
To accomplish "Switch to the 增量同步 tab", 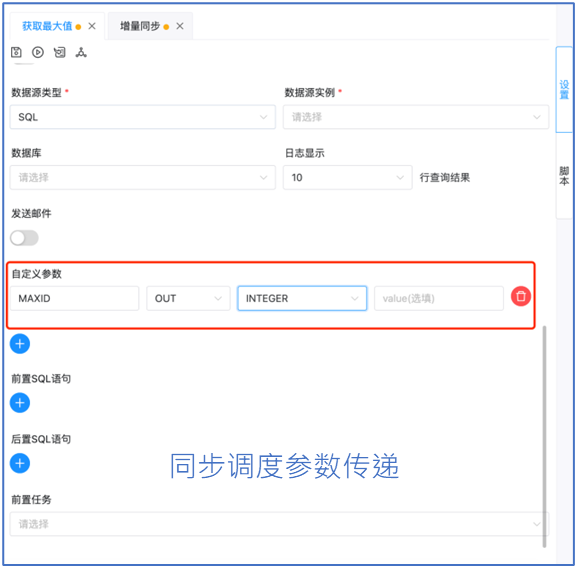I will click(x=140, y=26).
